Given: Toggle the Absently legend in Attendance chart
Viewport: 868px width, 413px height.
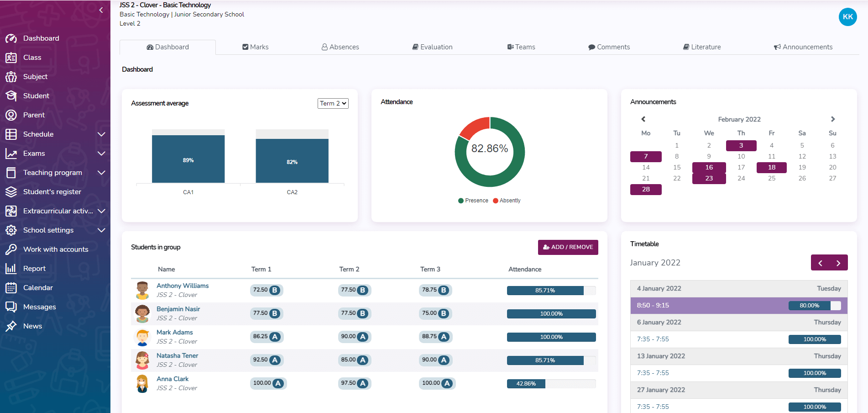Looking at the screenshot, I should [x=507, y=201].
